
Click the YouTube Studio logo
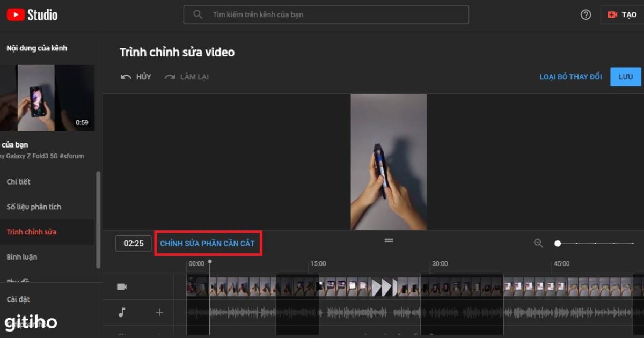tap(31, 14)
